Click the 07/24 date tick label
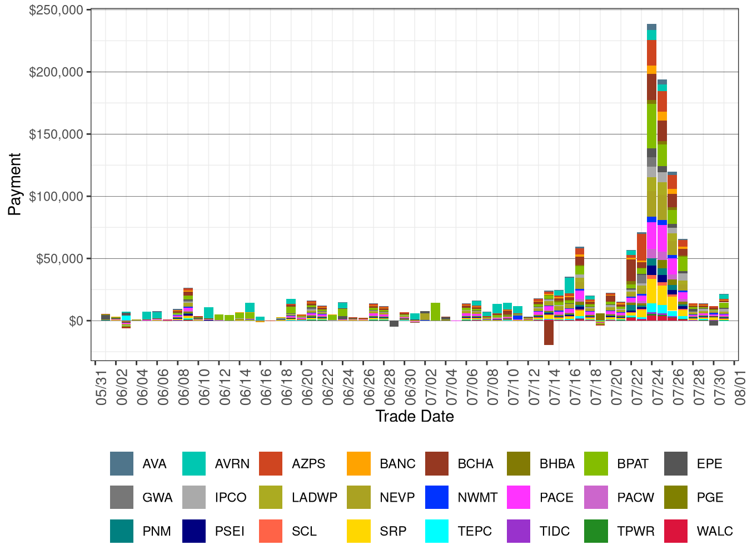 click(658, 387)
